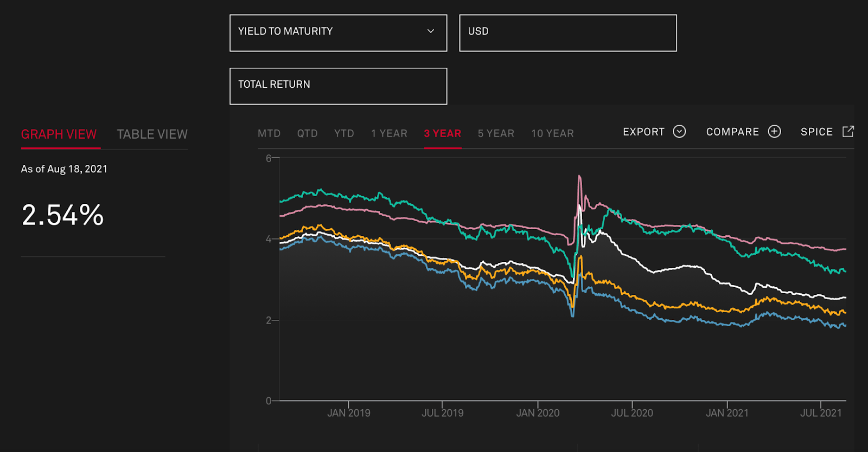Click the Export circled chevron icon
The width and height of the screenshot is (868, 452).
tap(679, 131)
